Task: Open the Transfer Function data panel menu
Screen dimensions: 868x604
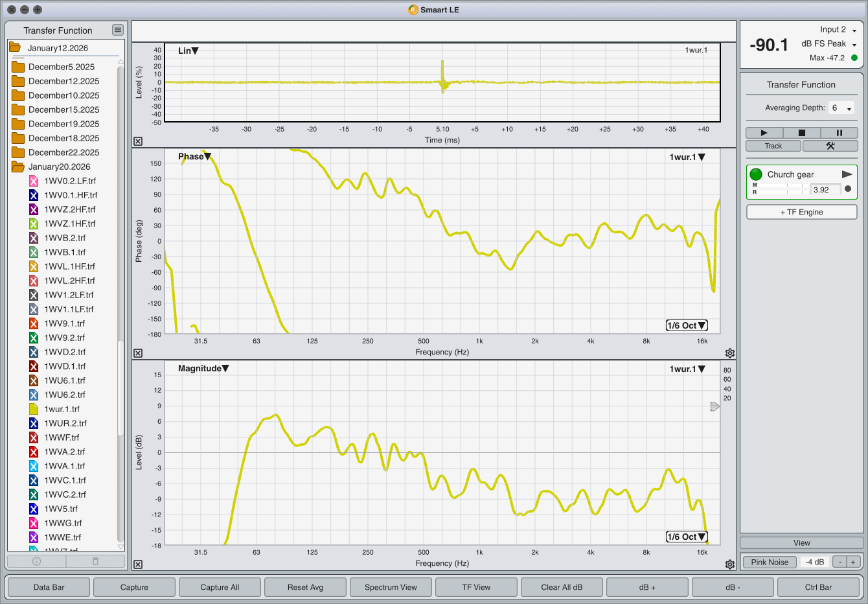Action: point(117,30)
